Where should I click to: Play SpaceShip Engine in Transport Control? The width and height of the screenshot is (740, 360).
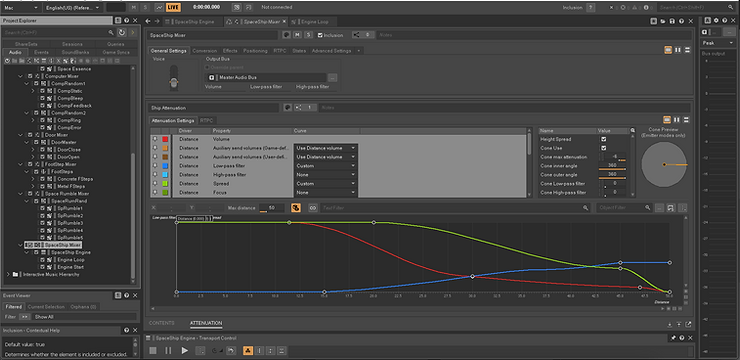click(185, 351)
